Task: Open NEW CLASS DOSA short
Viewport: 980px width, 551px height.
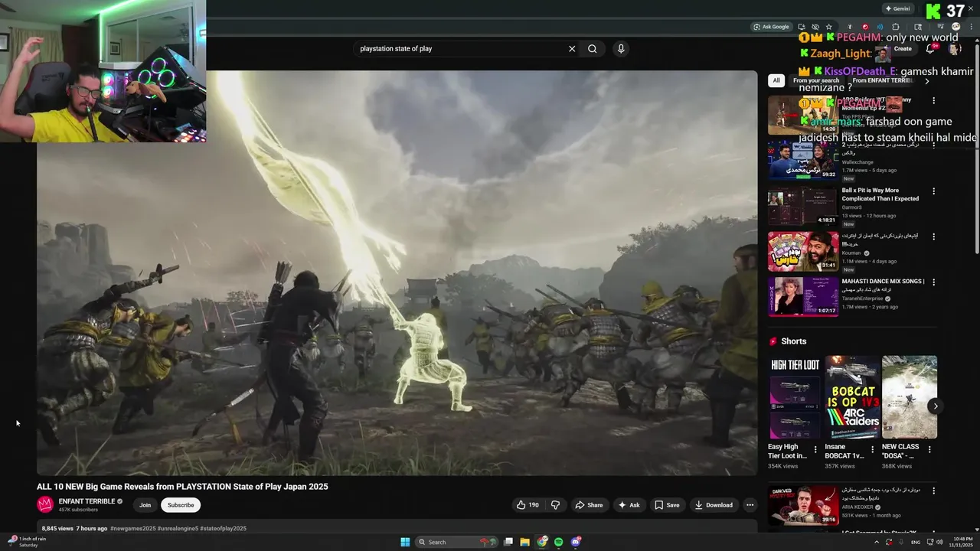Action: [x=910, y=397]
